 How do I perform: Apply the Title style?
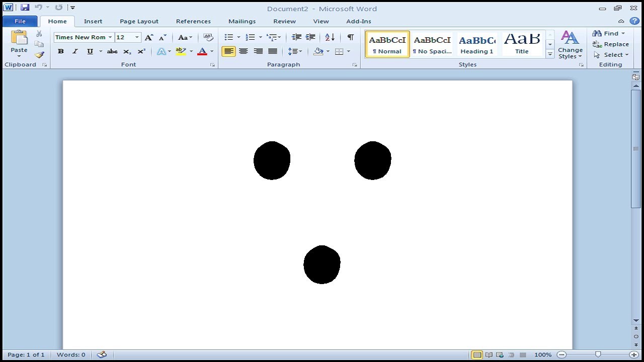click(522, 44)
